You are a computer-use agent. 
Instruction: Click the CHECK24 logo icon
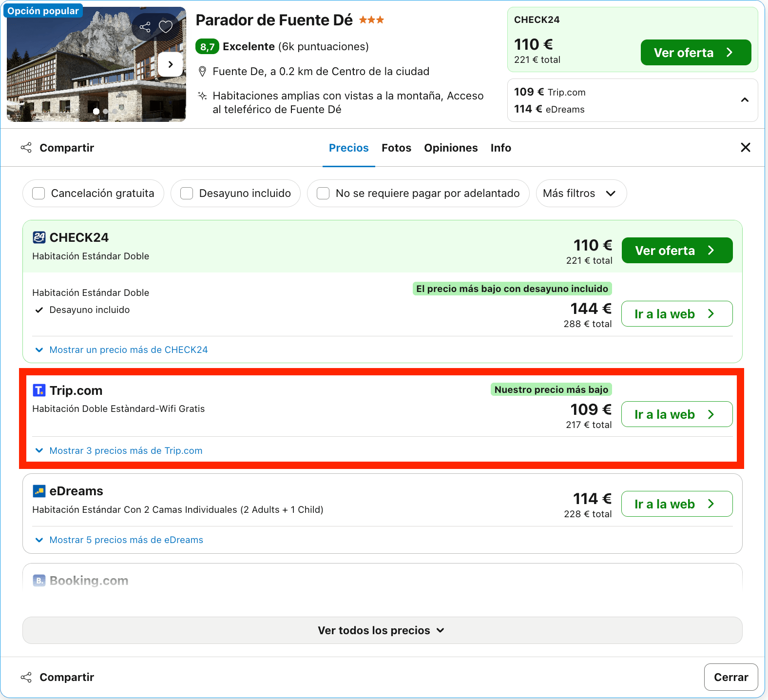click(x=39, y=237)
